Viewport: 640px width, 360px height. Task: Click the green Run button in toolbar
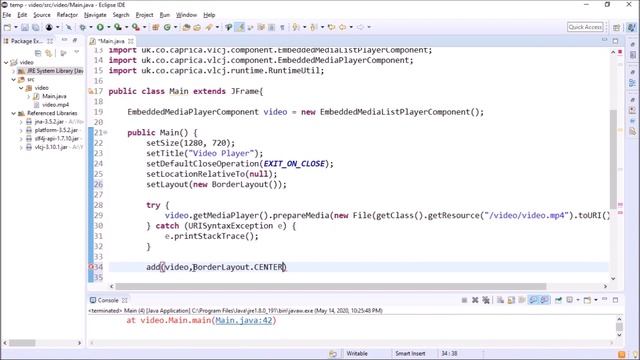point(100,27)
